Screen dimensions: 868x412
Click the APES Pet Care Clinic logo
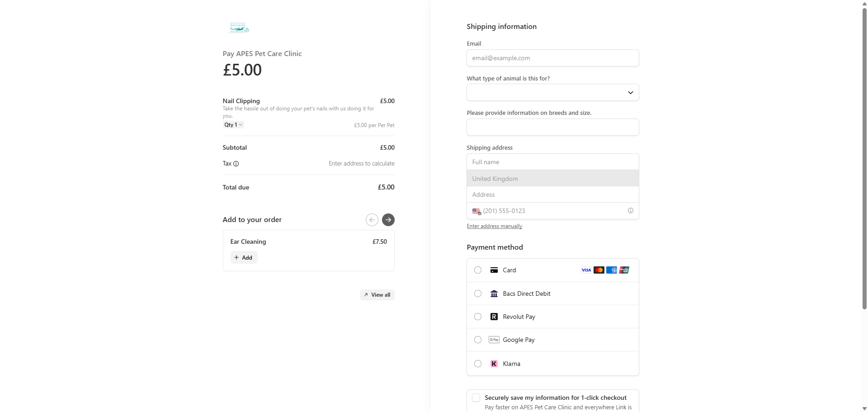click(239, 28)
